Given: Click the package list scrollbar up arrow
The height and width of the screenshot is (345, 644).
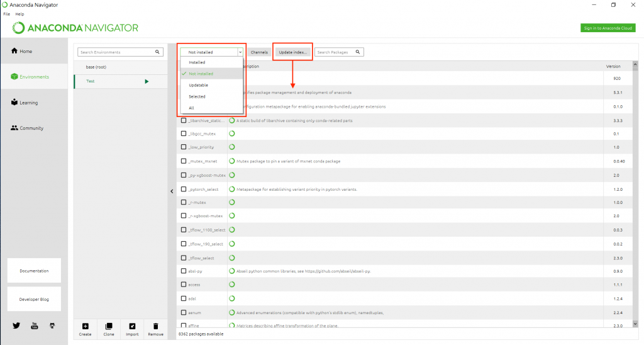Looking at the screenshot, I should 635,65.
